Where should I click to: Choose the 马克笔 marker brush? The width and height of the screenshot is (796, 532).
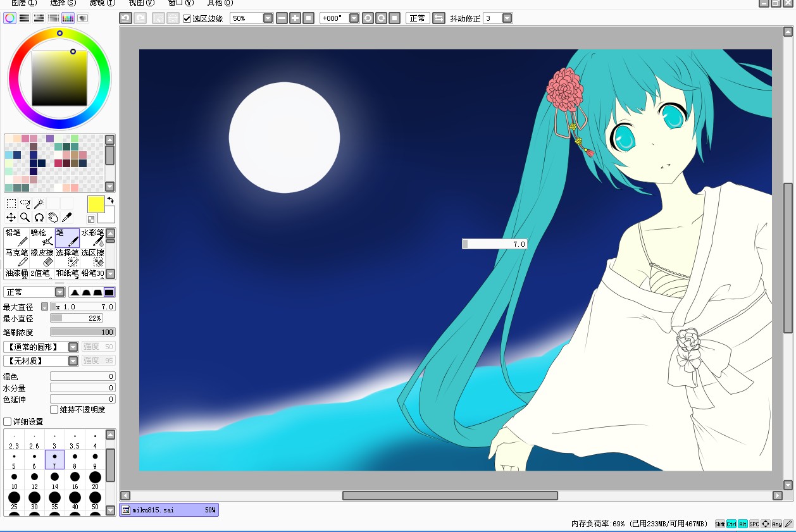(x=16, y=257)
